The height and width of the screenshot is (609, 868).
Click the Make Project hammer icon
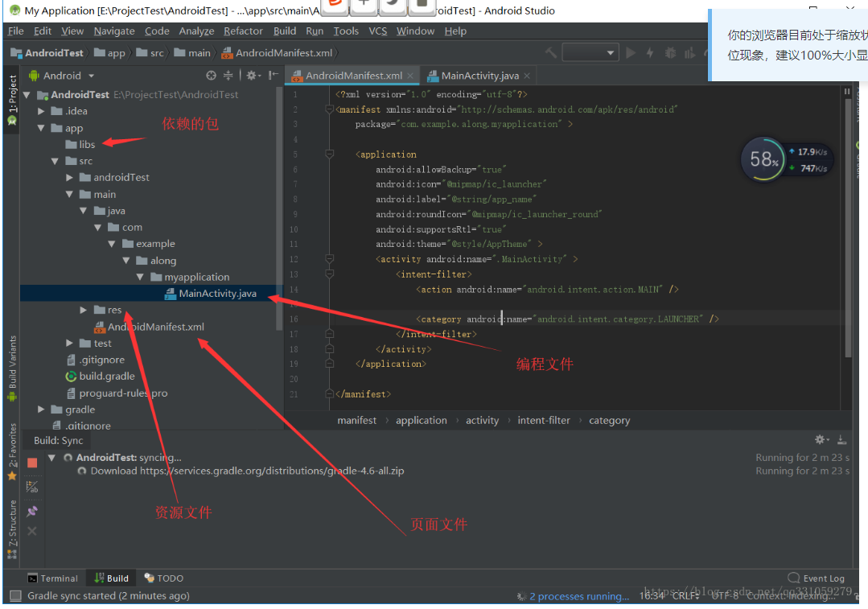(x=551, y=53)
